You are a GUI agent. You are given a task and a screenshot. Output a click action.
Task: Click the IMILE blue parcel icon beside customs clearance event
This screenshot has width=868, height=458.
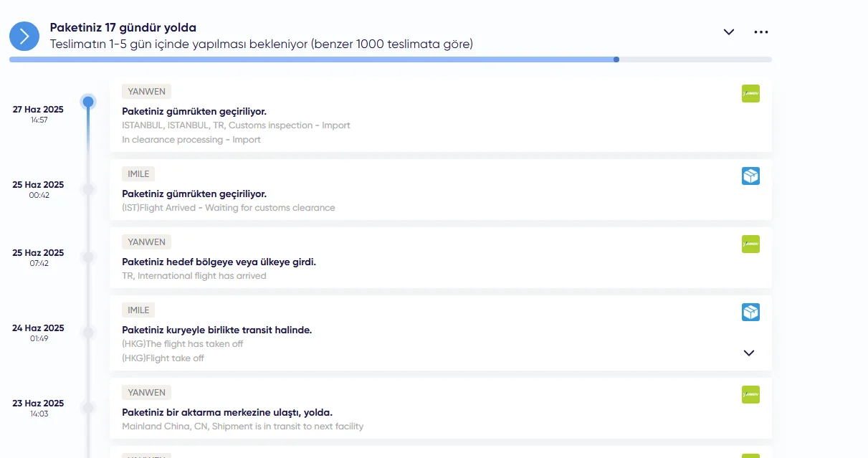(x=750, y=176)
